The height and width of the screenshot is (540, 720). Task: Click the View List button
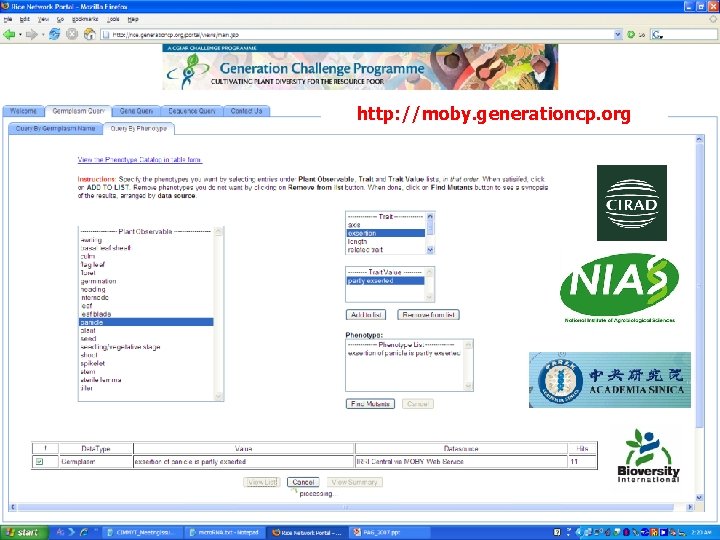[262, 482]
